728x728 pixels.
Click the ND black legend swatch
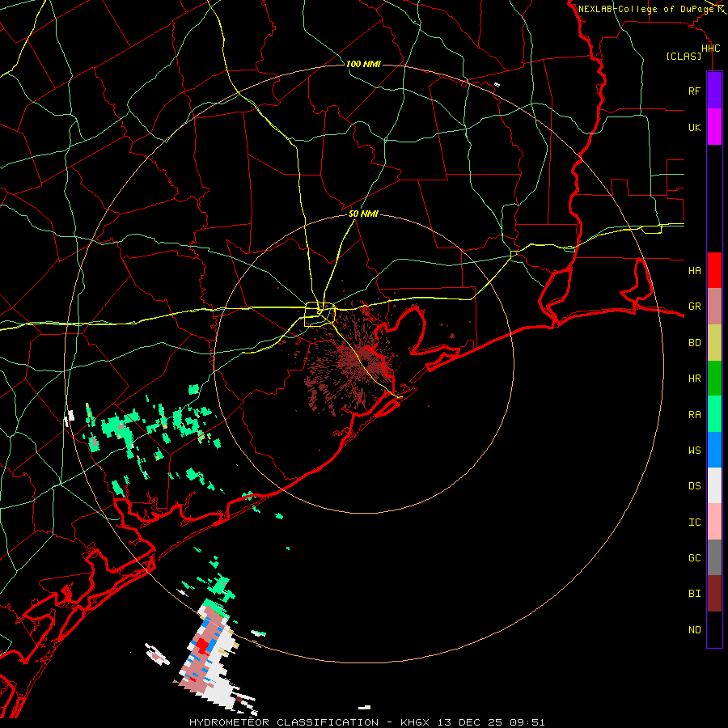[x=714, y=629]
